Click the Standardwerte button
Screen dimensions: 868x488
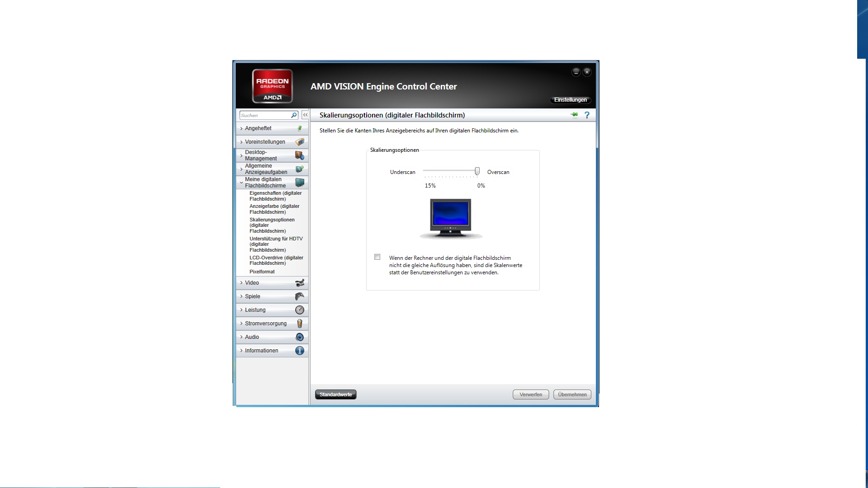click(x=335, y=394)
